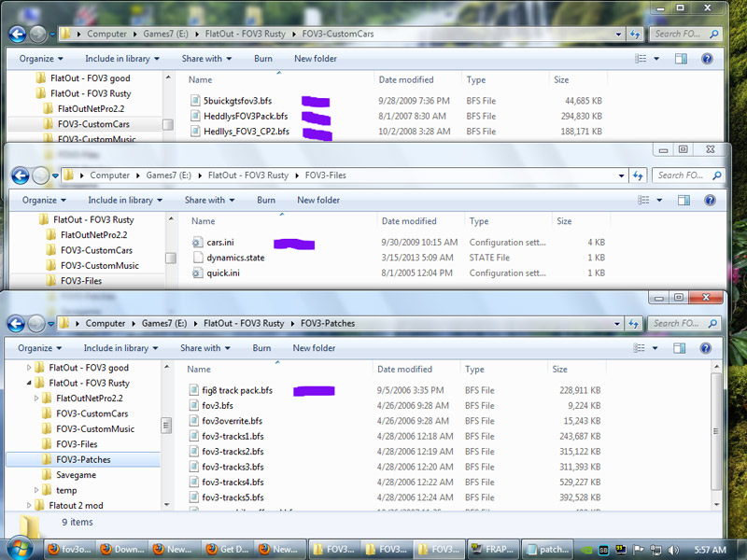The width and height of the screenshot is (747, 560).
Task: Refresh the FOV3-CustomCars window address bar
Action: 635,35
